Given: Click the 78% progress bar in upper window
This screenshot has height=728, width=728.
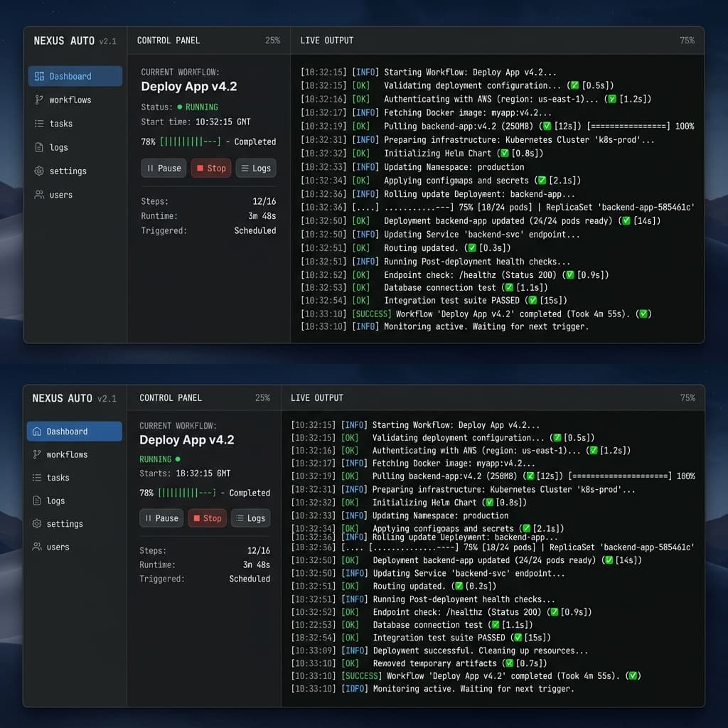Looking at the screenshot, I should click(x=191, y=141).
